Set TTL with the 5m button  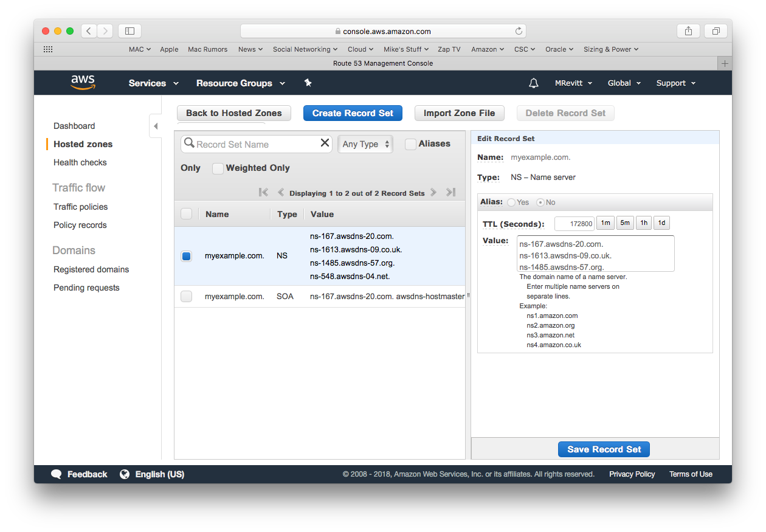(x=625, y=223)
